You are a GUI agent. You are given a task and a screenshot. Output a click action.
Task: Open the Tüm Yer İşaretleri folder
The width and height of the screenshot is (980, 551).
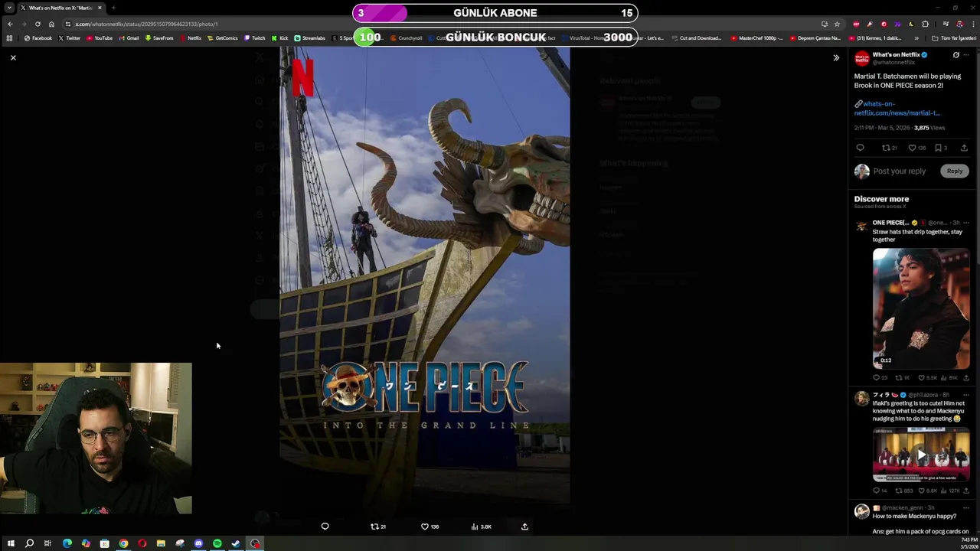click(x=955, y=38)
